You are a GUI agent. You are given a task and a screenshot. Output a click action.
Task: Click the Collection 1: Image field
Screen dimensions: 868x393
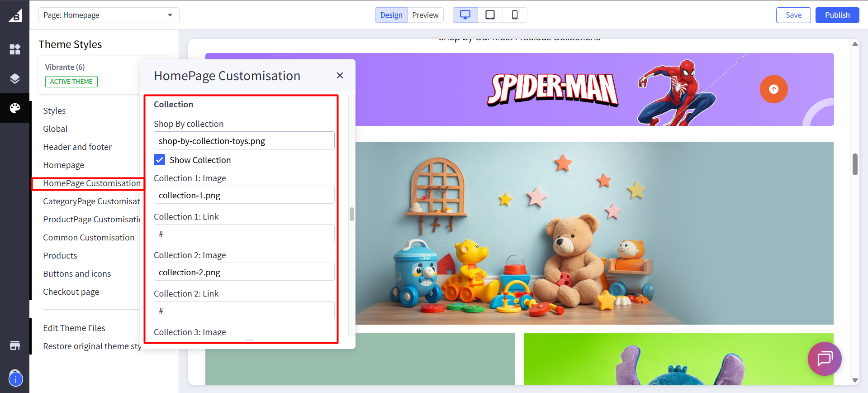(x=244, y=195)
